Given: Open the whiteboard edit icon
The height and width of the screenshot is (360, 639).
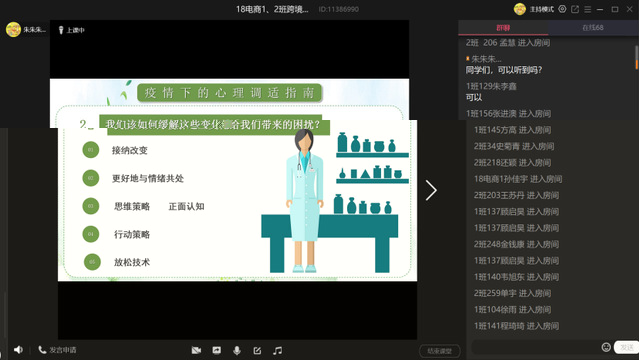Looking at the screenshot, I should (x=257, y=350).
